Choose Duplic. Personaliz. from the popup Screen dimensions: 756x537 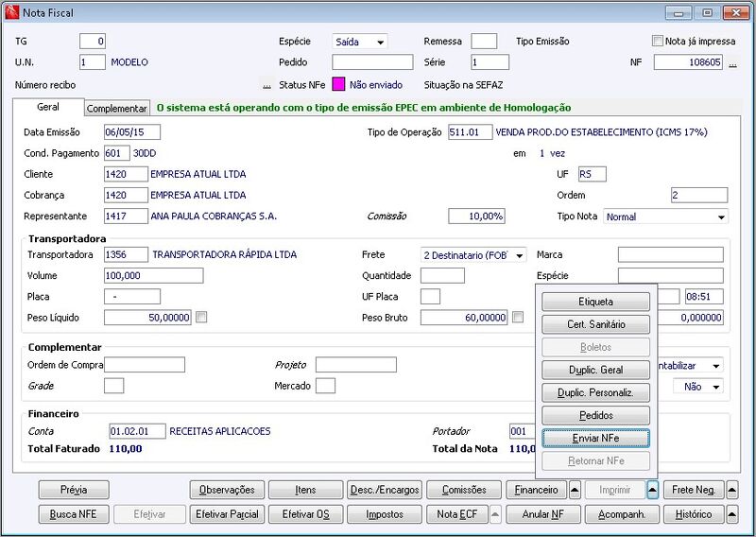(x=596, y=392)
